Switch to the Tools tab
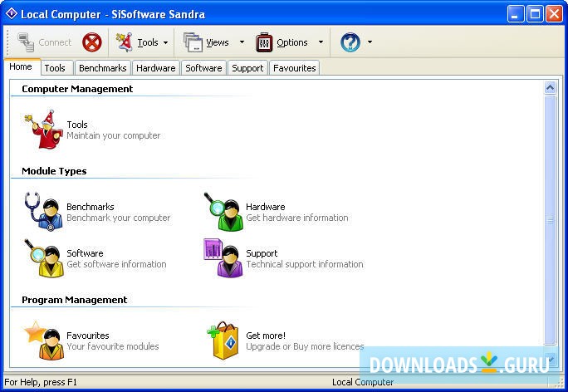568x392 pixels. 55,68
